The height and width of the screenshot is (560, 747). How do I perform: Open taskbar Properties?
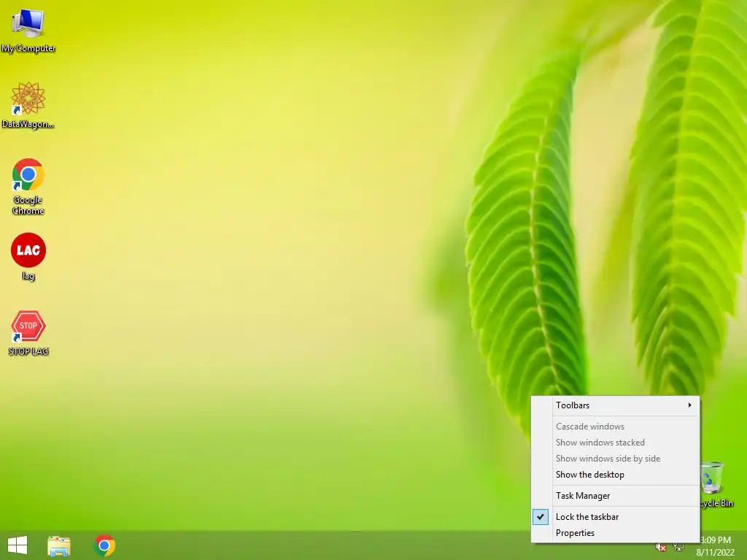point(615,533)
